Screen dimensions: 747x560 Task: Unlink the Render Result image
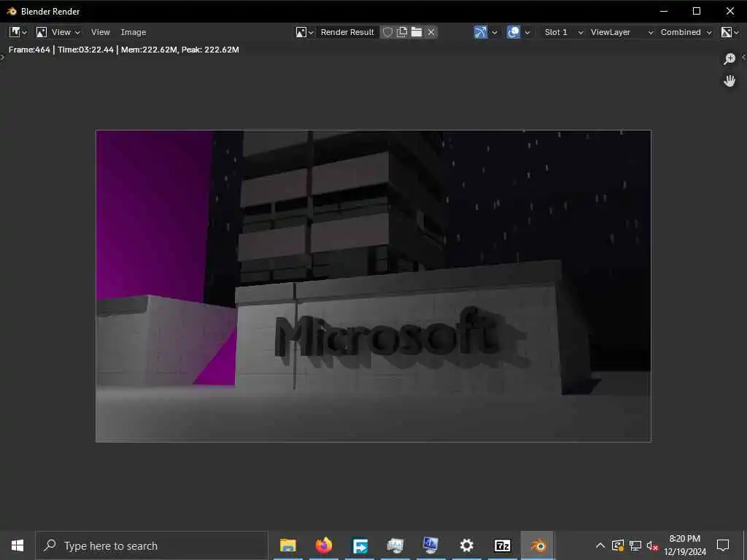(x=431, y=32)
